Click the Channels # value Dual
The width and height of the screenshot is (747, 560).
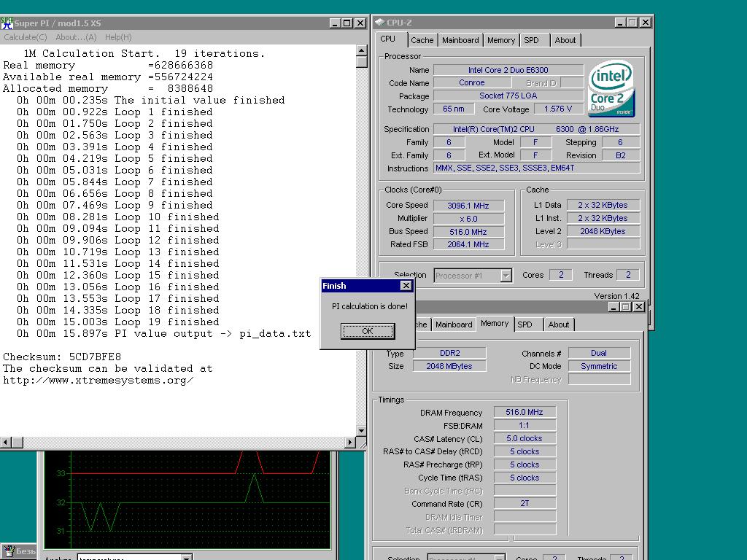coord(599,353)
